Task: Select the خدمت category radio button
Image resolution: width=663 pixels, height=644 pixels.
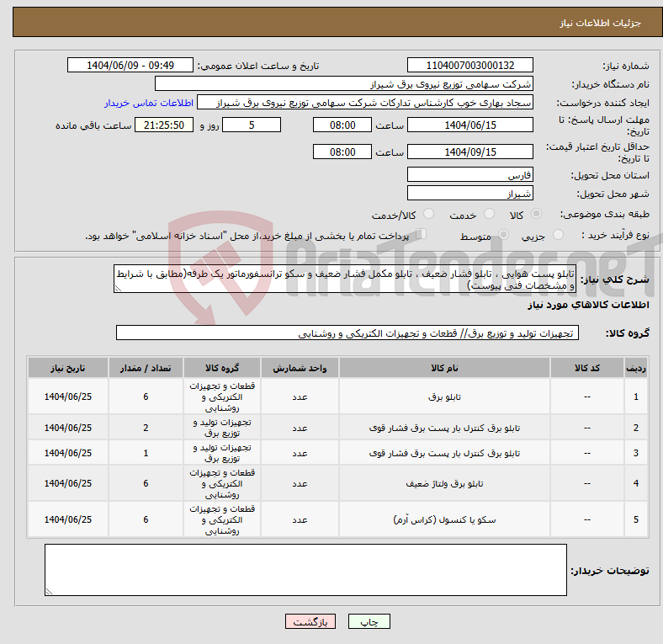Action: click(x=489, y=214)
